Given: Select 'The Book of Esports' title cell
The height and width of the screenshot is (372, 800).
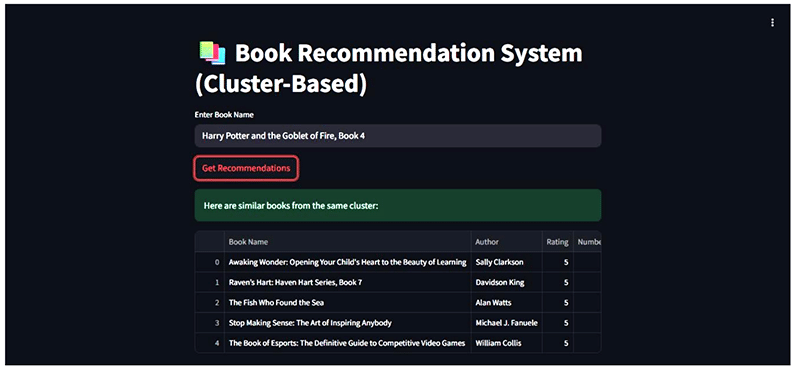Looking at the screenshot, I should point(347,343).
